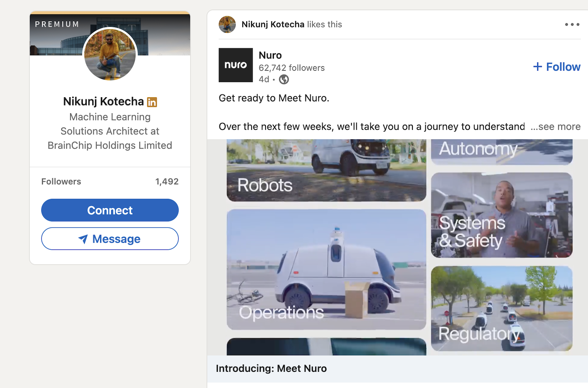Image resolution: width=588 pixels, height=388 pixels.
Task: Click the 'Get ready to Meet Nuro.' text
Action: click(x=274, y=98)
